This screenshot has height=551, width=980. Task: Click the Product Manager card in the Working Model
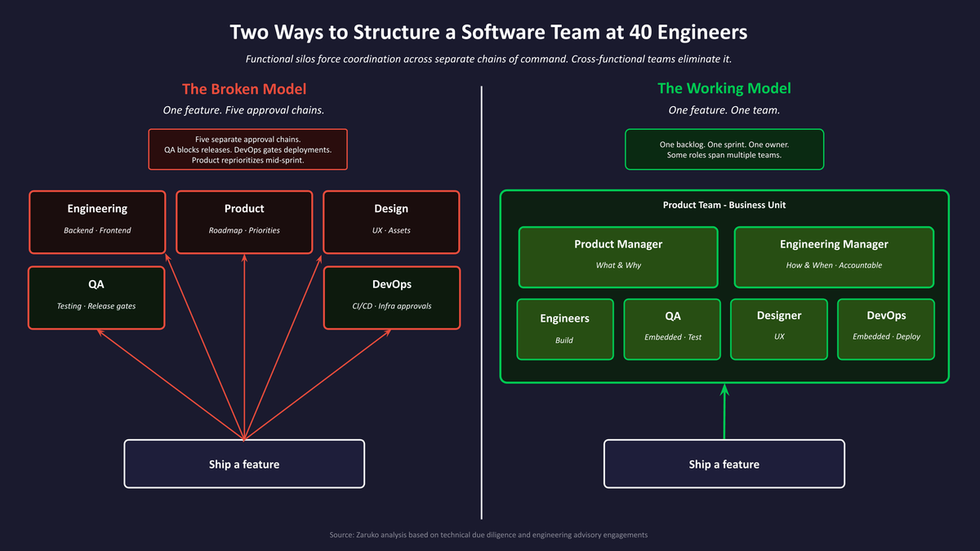[618, 256]
